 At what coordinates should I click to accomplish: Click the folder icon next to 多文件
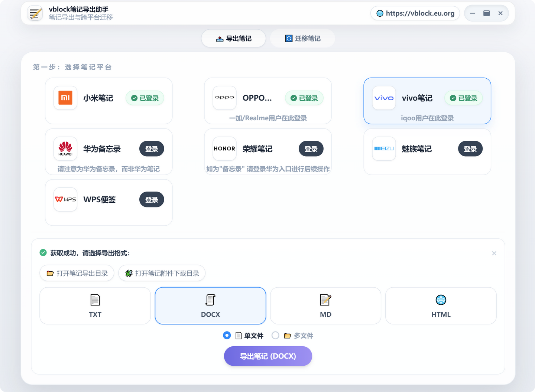[288, 336]
